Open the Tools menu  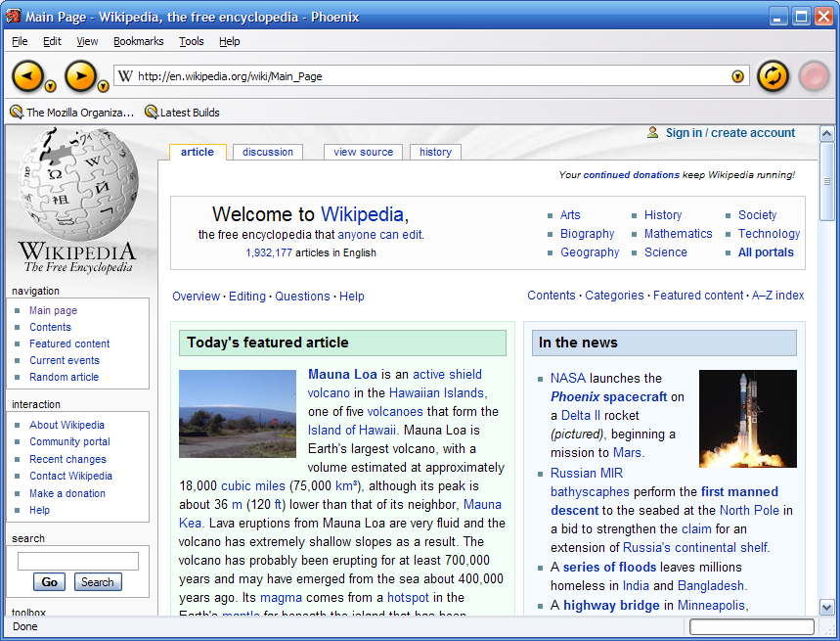point(192,41)
